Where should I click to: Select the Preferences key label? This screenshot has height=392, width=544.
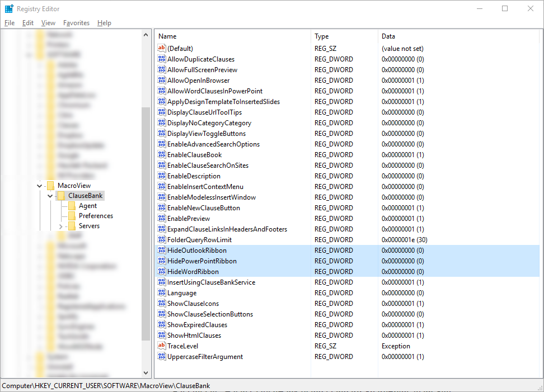pos(96,216)
